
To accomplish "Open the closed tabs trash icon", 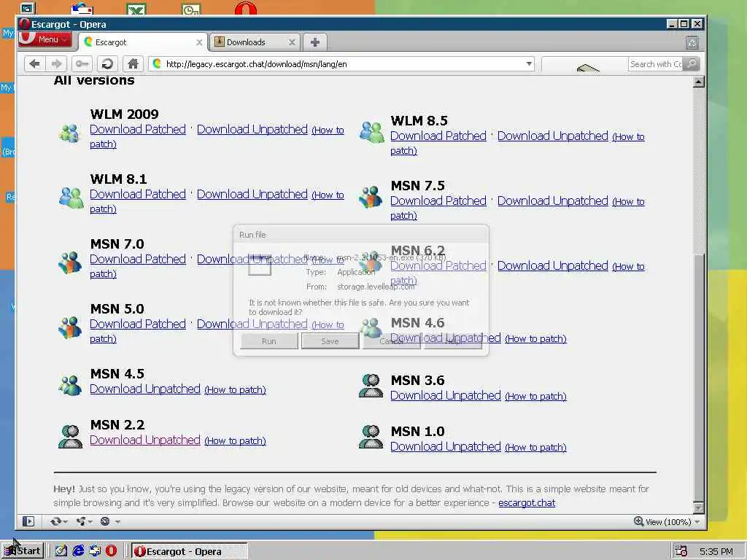I will point(692,43).
